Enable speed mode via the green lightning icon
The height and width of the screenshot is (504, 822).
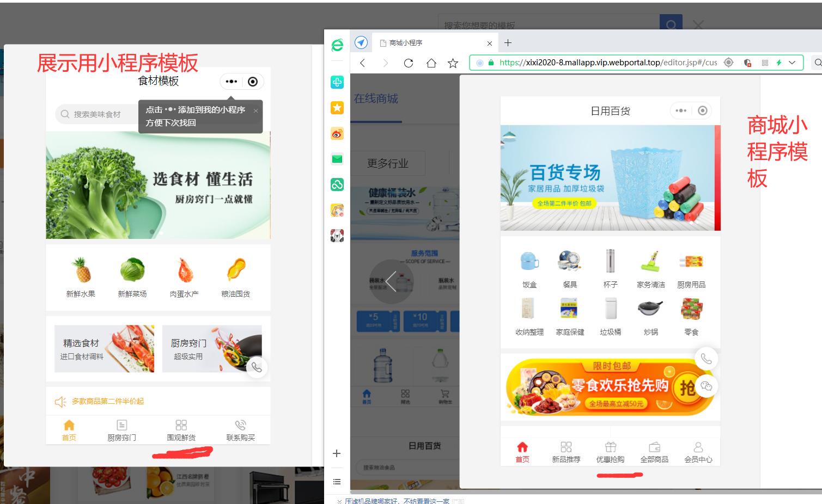tap(778, 63)
